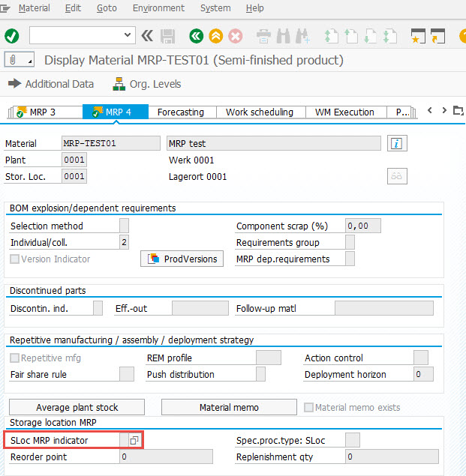Click the Eff.-out date field

200,308
